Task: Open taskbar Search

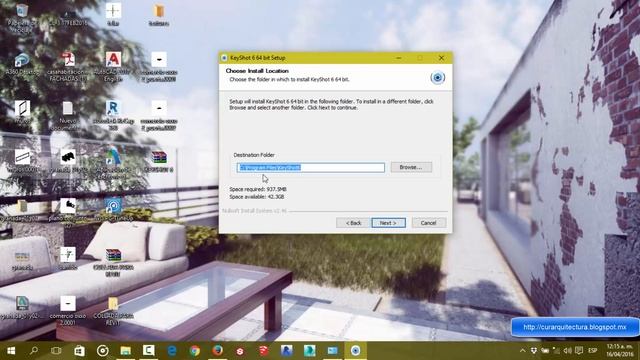Action: coord(34,351)
